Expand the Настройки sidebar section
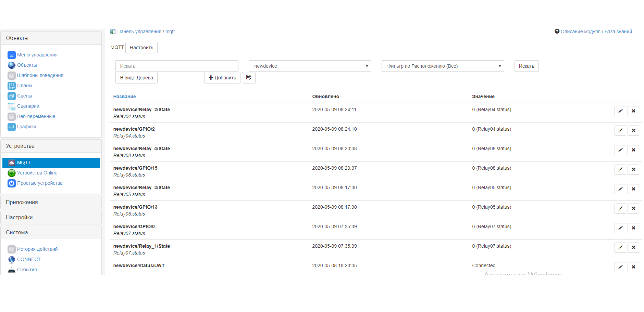Screen dimensions: 644x312 (x=51, y=218)
